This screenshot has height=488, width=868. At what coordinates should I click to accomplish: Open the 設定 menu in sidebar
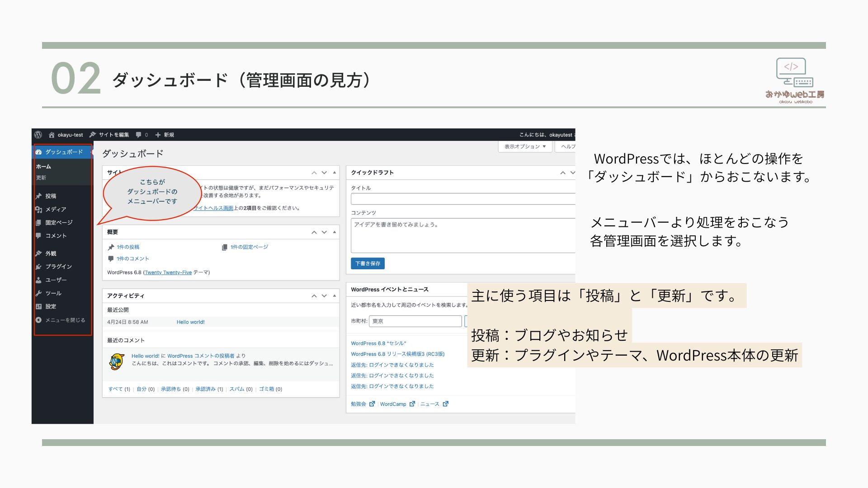tap(51, 306)
